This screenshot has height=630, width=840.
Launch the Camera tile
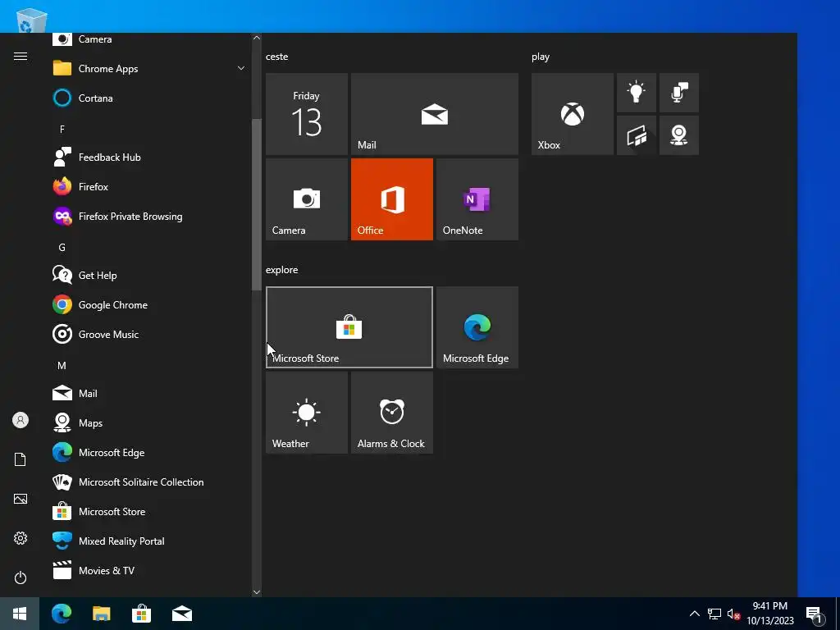307,199
